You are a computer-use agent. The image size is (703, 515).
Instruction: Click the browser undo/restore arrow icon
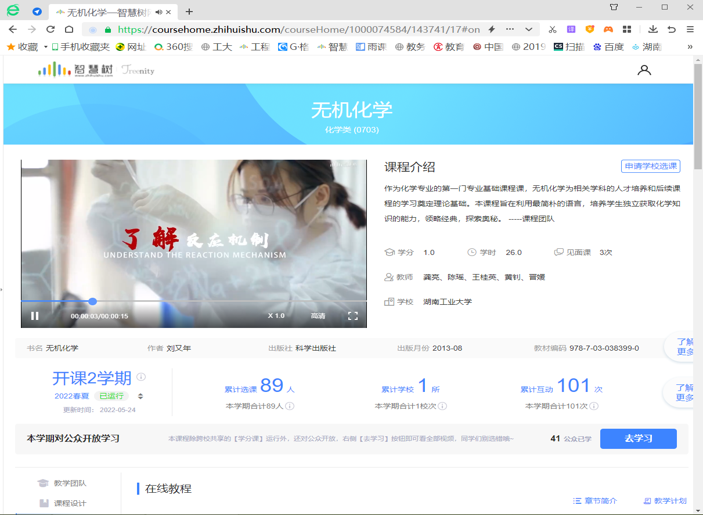tap(672, 29)
